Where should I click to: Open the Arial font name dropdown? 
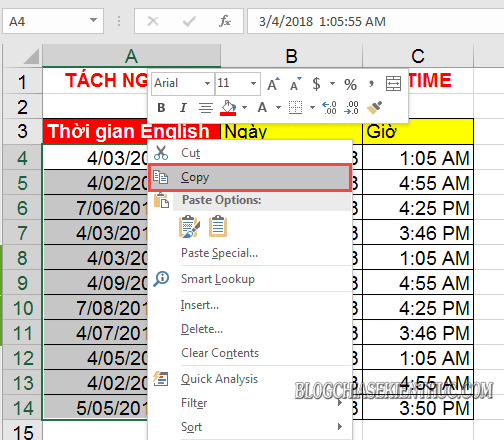207,83
